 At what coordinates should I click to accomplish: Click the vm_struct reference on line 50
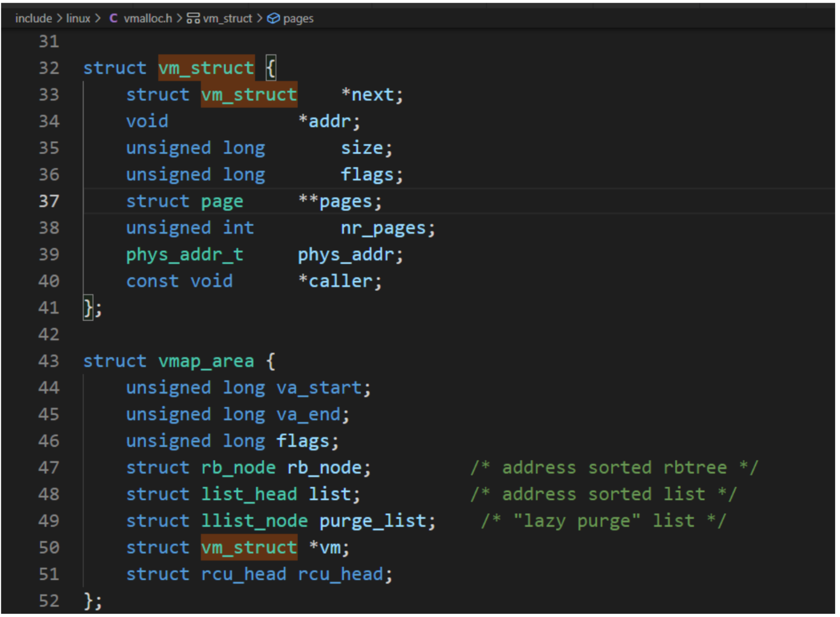(249, 547)
